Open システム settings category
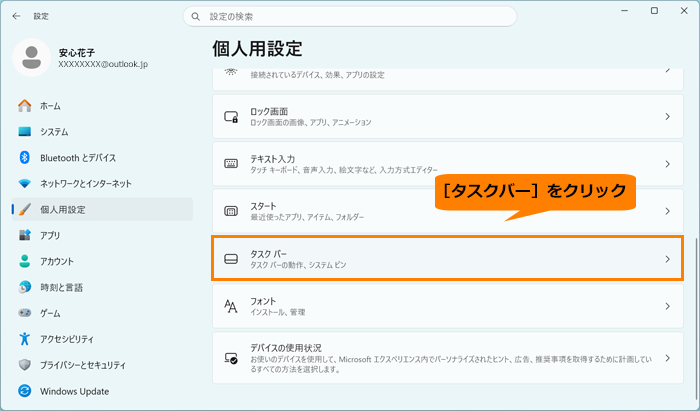 [x=102, y=132]
